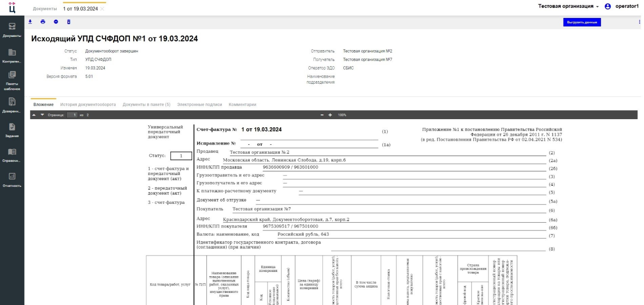The image size is (644, 305).
Task: Open the Задания sidebar section
Action: pyautogui.click(x=12, y=130)
